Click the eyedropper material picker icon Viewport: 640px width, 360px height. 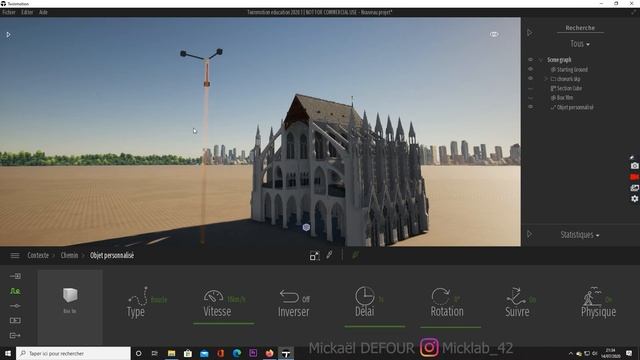(x=329, y=255)
